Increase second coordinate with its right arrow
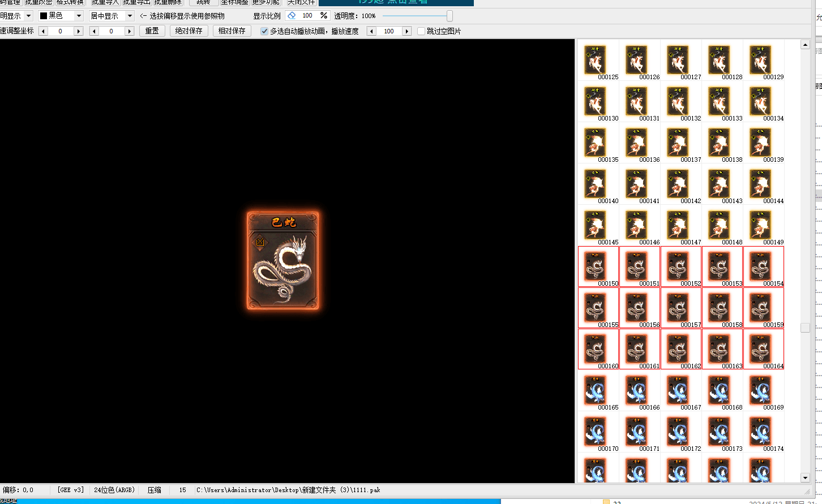Viewport: 822px width, 504px height. click(130, 31)
